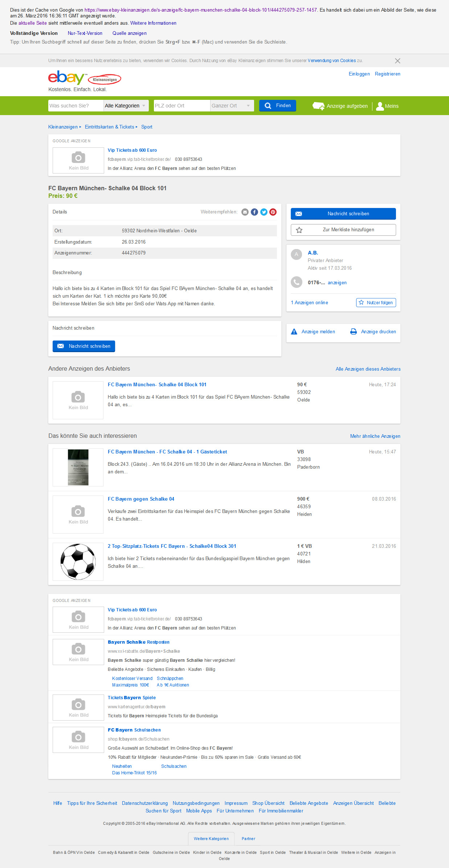Share the listing via email icon
The image size is (449, 868).
[x=245, y=212]
